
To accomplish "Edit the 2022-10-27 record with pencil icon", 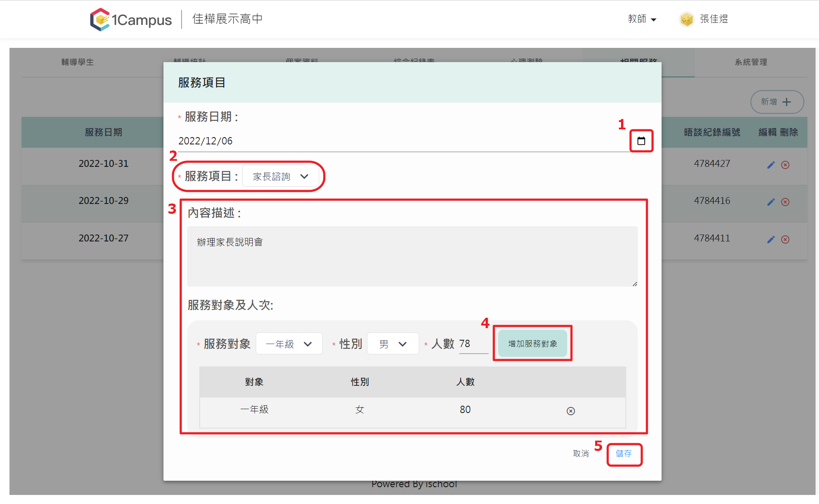I will (771, 239).
